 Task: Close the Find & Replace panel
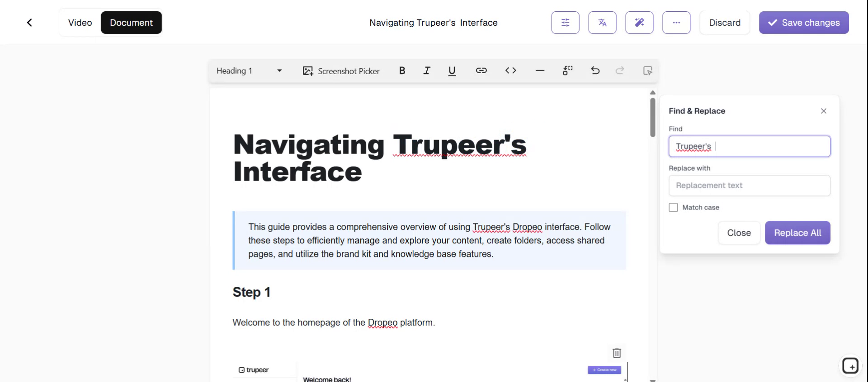pos(823,111)
